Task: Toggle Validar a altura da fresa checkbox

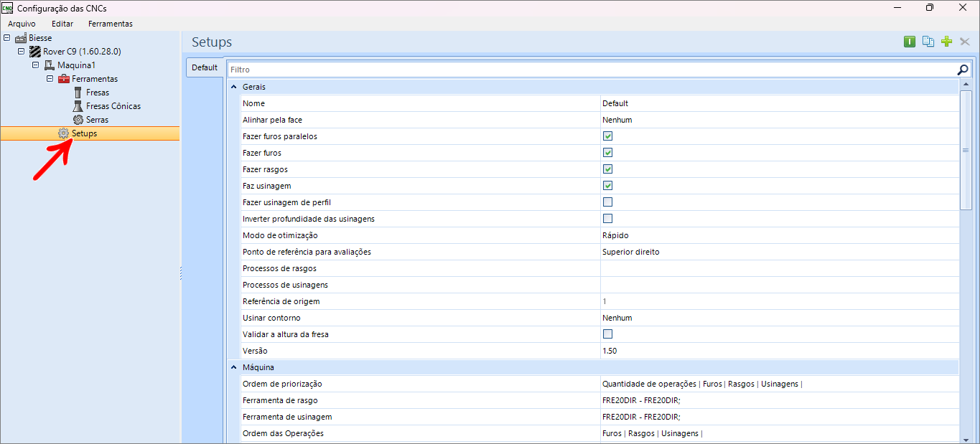Action: pyautogui.click(x=607, y=334)
